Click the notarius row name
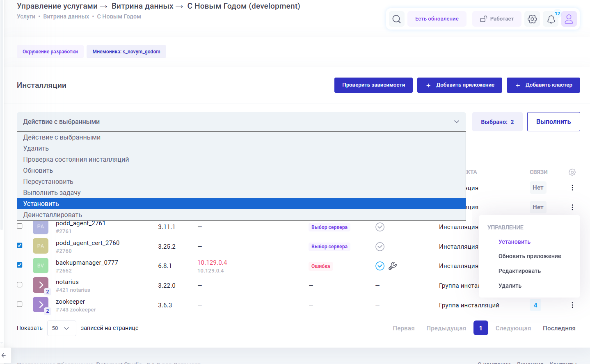 point(67,282)
